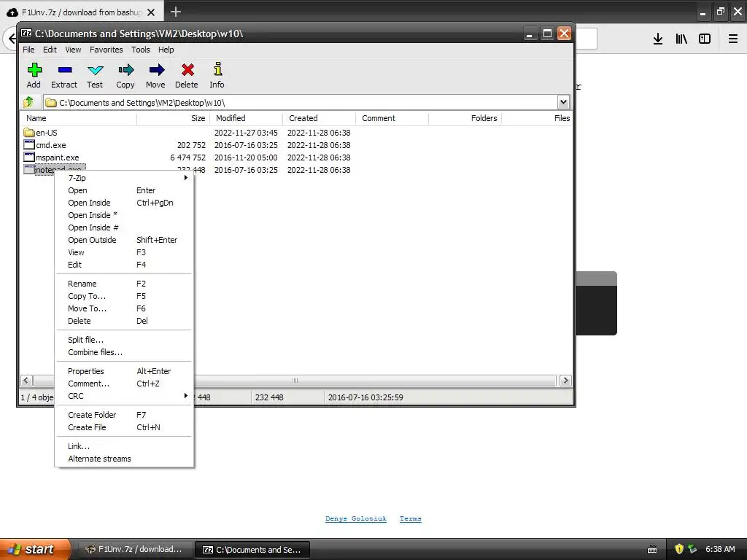Expand the address path dropdown
Image resolution: width=747 pixels, height=560 pixels.
563,102
